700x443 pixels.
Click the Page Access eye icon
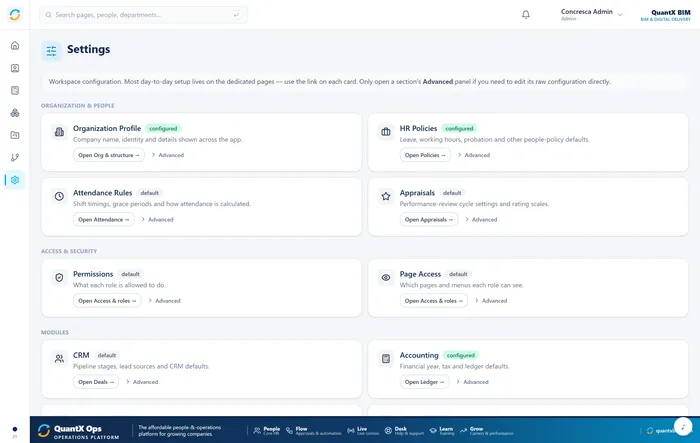click(386, 277)
